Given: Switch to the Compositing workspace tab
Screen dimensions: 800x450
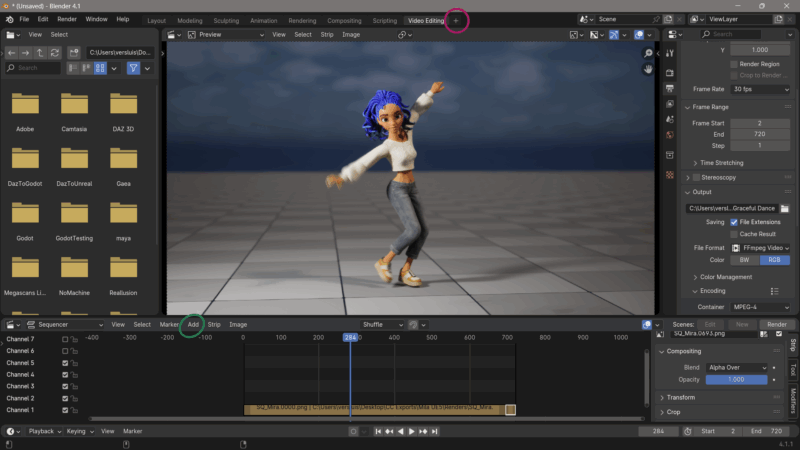Looking at the screenshot, I should 345,20.
